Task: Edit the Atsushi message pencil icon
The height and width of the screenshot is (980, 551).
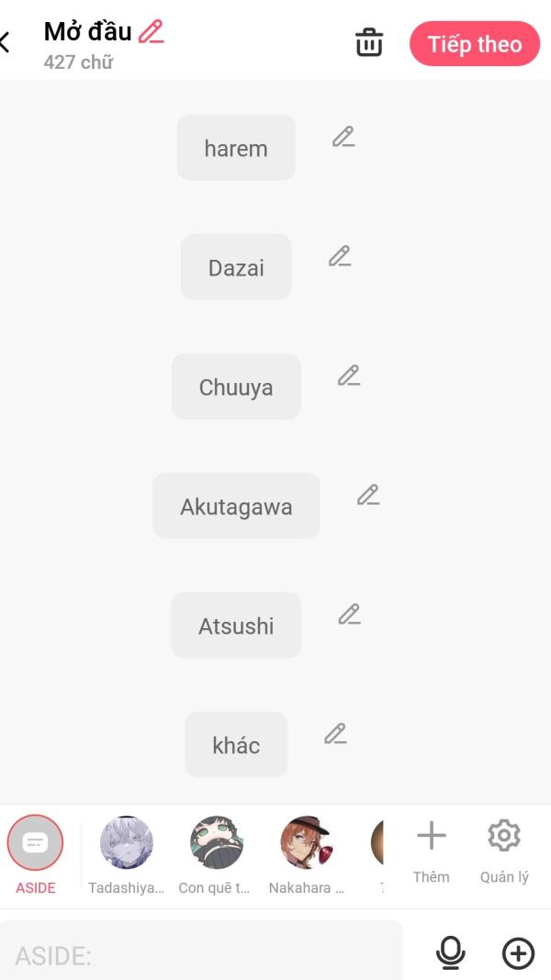Action: (x=349, y=614)
